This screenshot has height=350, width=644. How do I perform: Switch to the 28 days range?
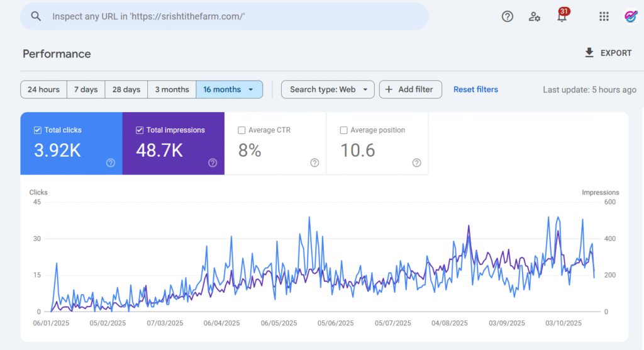[x=126, y=89]
